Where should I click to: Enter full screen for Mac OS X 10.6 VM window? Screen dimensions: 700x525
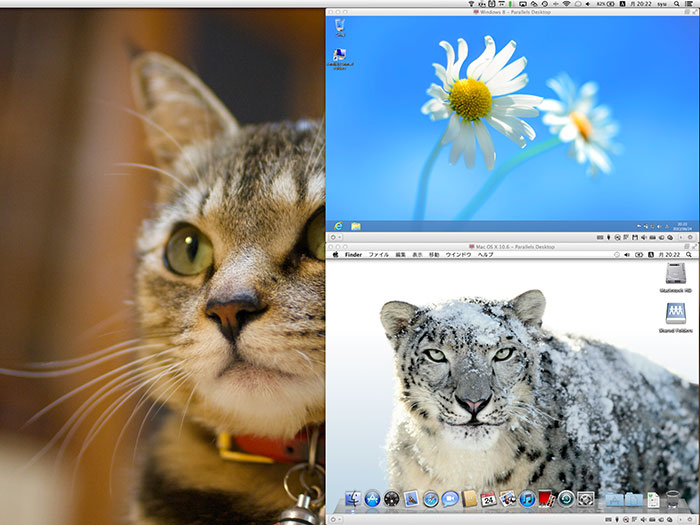[x=695, y=246]
